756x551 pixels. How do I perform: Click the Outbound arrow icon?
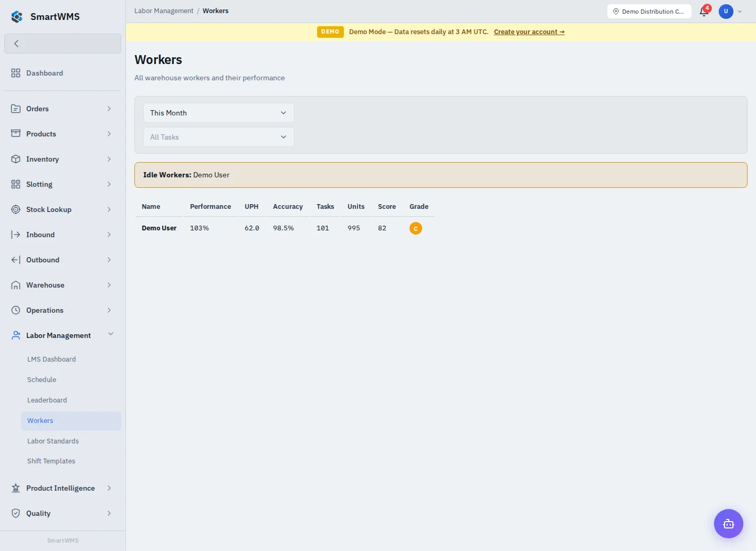click(16, 260)
